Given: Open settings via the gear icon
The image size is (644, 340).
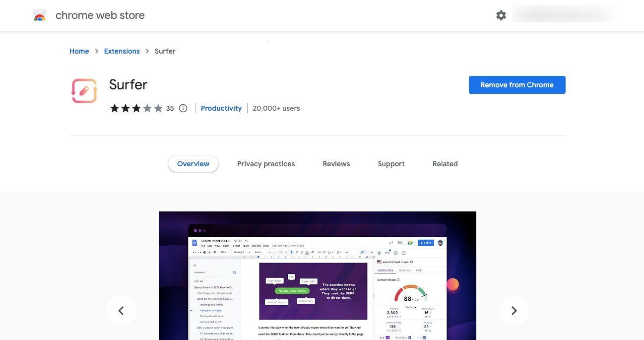Looking at the screenshot, I should pyautogui.click(x=501, y=15).
